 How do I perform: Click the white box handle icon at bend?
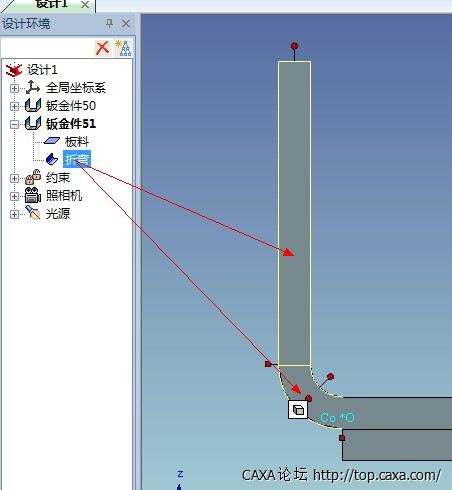point(298,410)
